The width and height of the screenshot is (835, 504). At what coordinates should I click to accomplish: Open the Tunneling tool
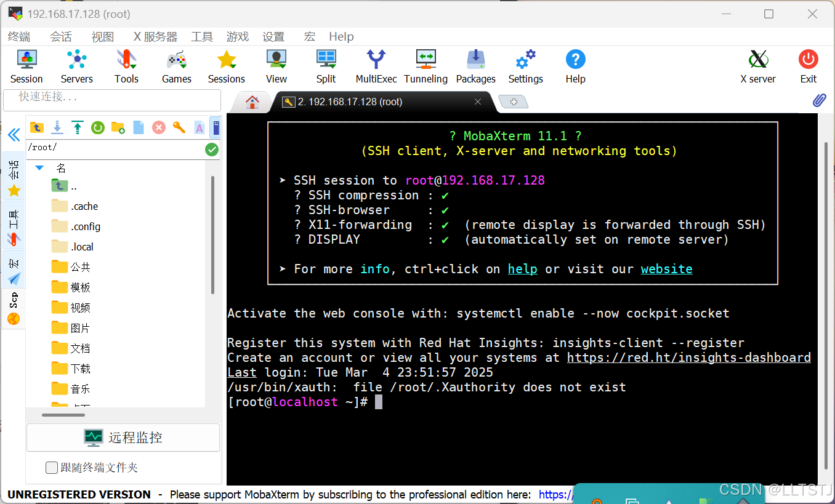tap(426, 66)
